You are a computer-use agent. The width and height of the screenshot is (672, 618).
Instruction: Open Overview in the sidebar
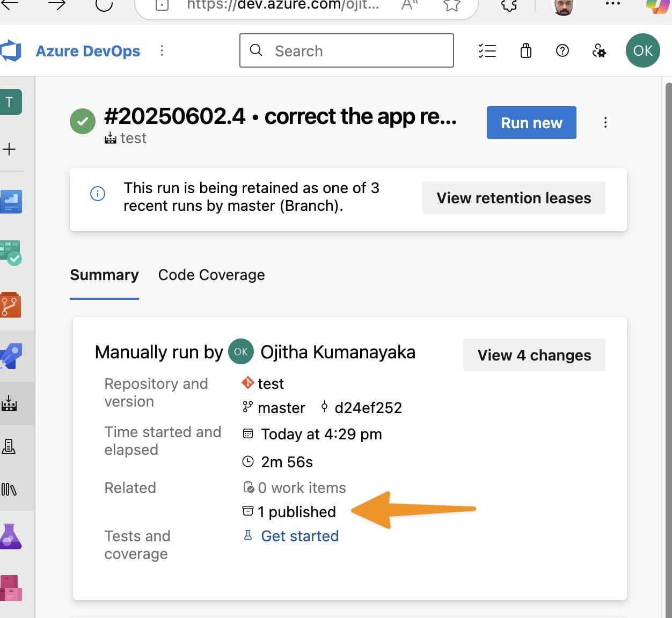[x=11, y=202]
